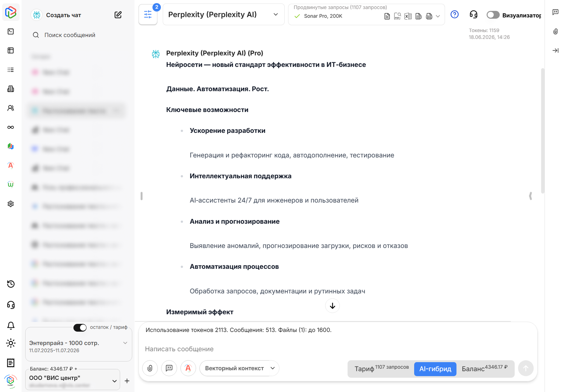Select the Тариф 1107 запросов tab
The image size is (566, 392).
pos(381,369)
